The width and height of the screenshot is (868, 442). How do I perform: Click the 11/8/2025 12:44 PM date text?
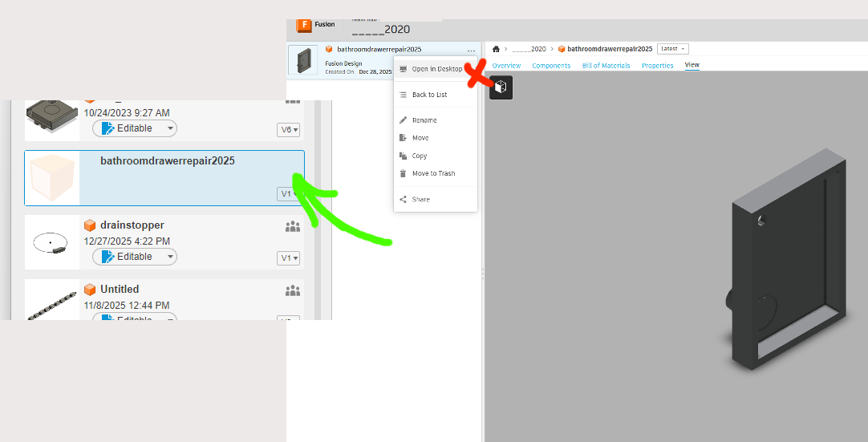point(126,305)
